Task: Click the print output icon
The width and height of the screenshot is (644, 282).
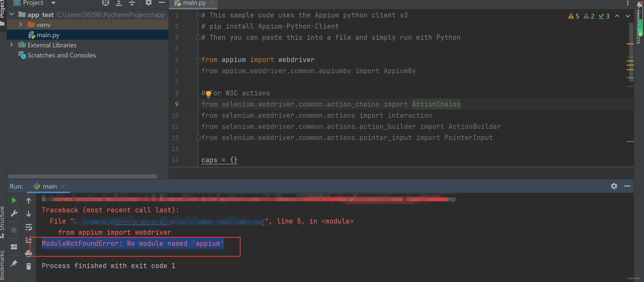Action: [x=29, y=253]
